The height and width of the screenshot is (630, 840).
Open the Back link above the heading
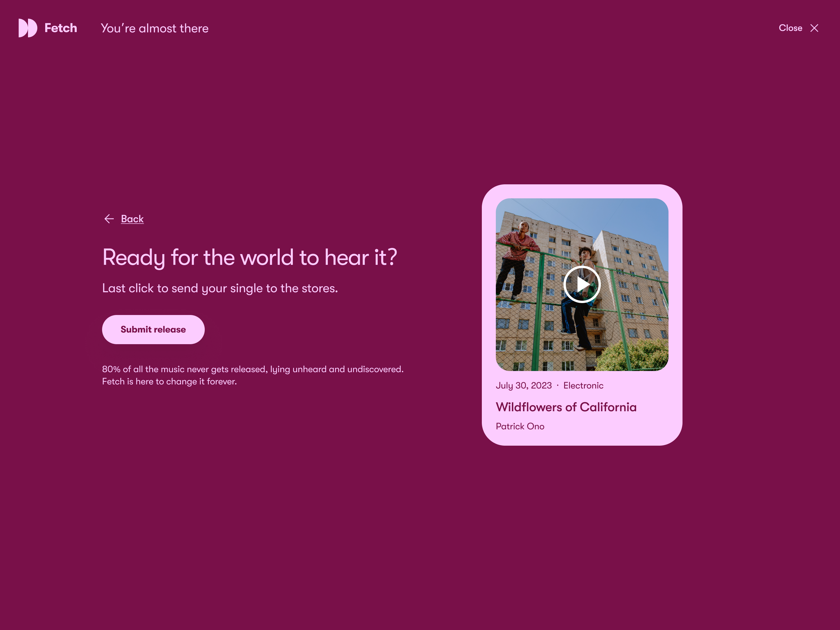coord(132,219)
